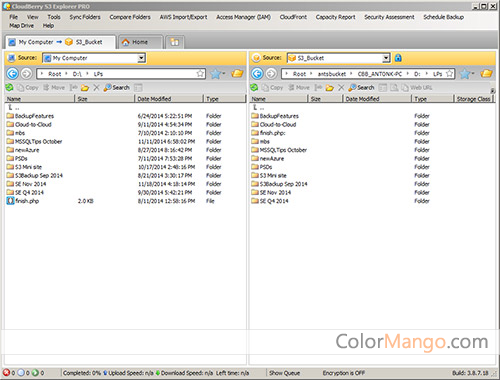Click Search in left pane toolbar
This screenshot has width=500, height=380.
(117, 88)
